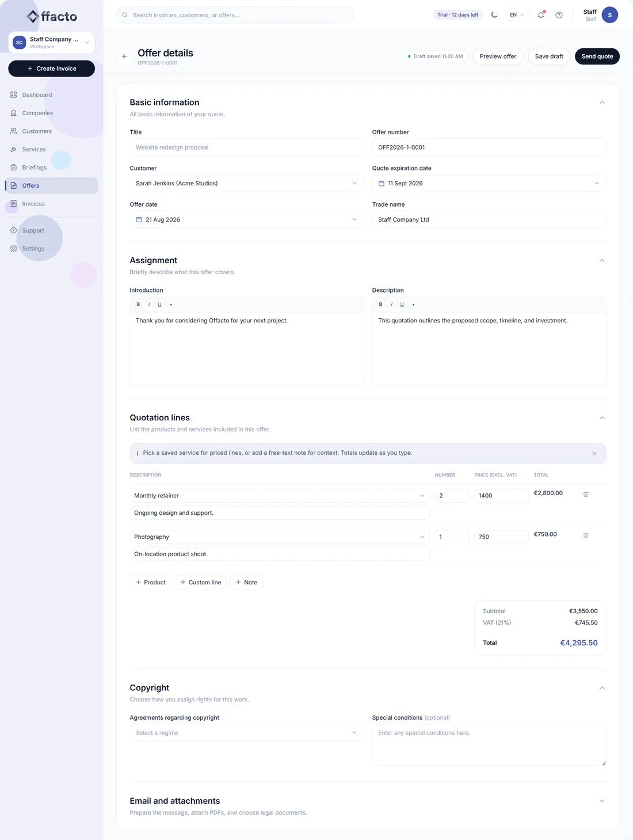Screen dimensions: 633x840
Task: Open Companies in the sidebar
Action: point(52,113)
